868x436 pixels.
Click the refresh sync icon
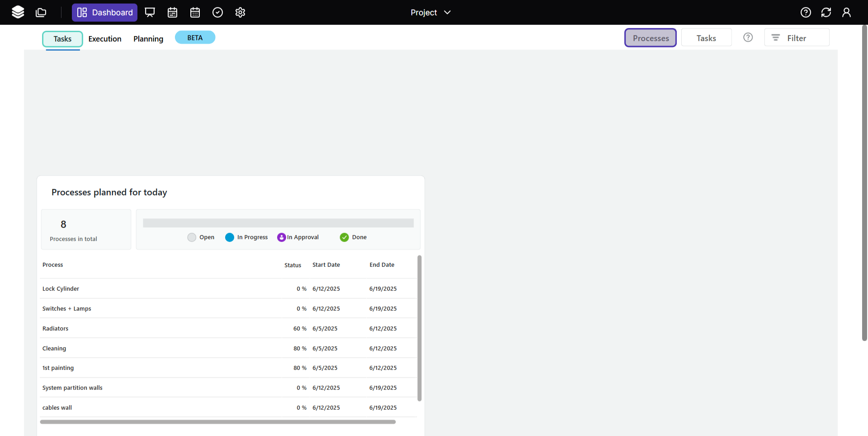point(826,12)
